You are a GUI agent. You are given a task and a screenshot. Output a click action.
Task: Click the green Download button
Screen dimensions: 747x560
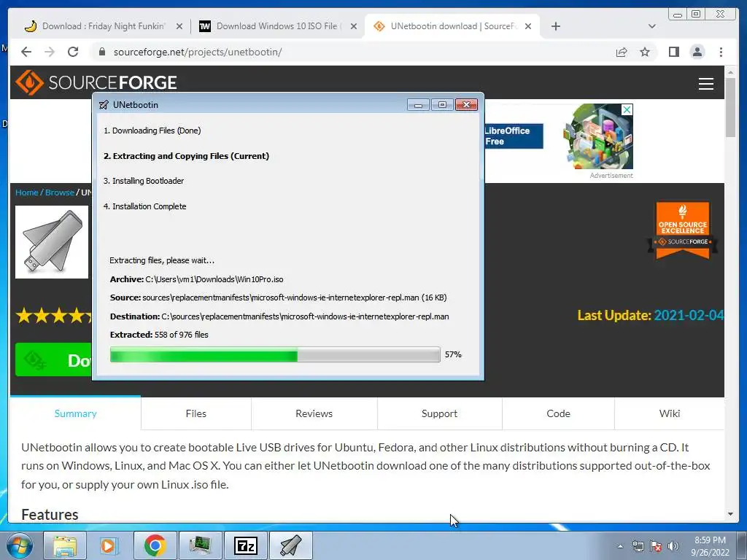click(53, 359)
